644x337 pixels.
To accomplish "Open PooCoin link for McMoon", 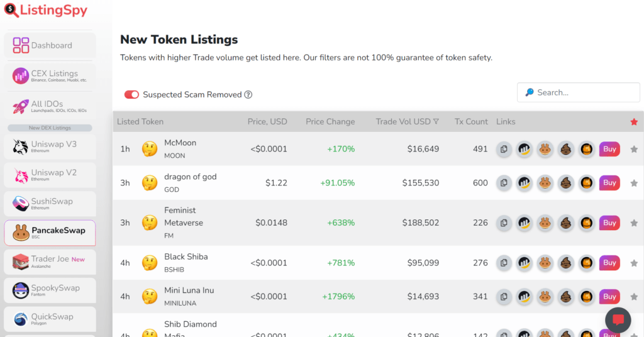I will [565, 149].
